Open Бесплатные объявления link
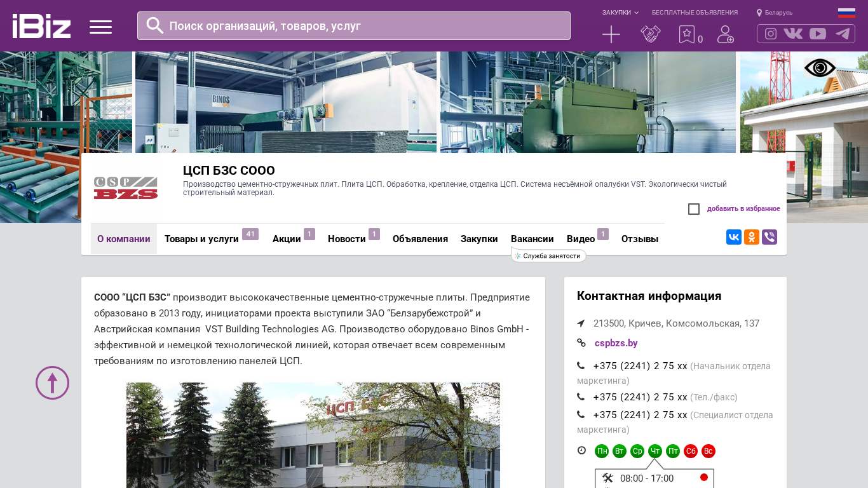The height and width of the screenshot is (488, 868). click(695, 13)
